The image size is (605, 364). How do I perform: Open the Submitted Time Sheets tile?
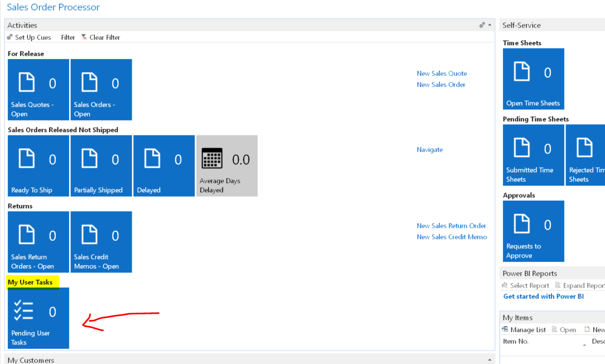point(533,155)
